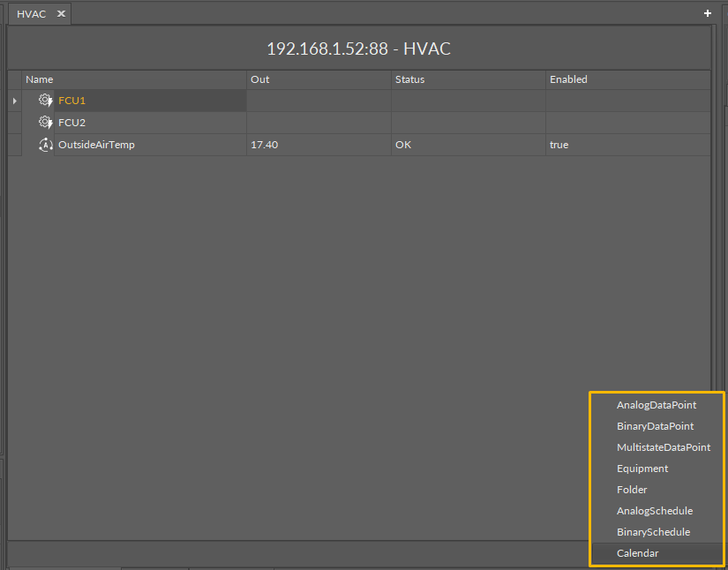Close the HVAC tab
The height and width of the screenshot is (570, 728).
[61, 14]
